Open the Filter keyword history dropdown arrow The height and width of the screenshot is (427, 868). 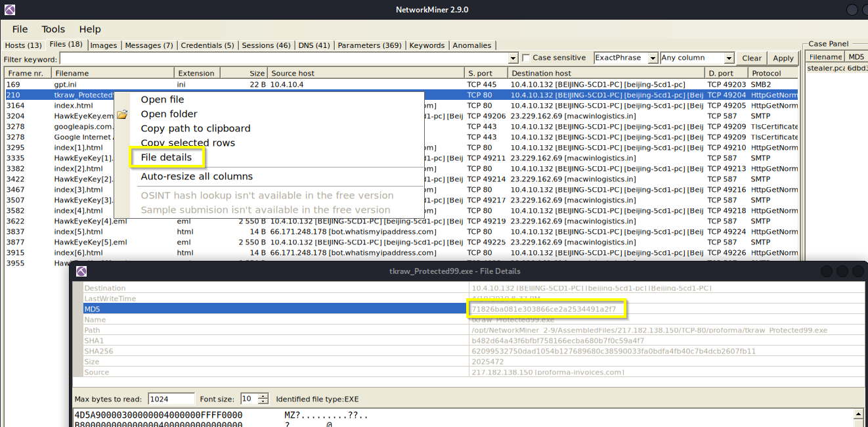(513, 58)
